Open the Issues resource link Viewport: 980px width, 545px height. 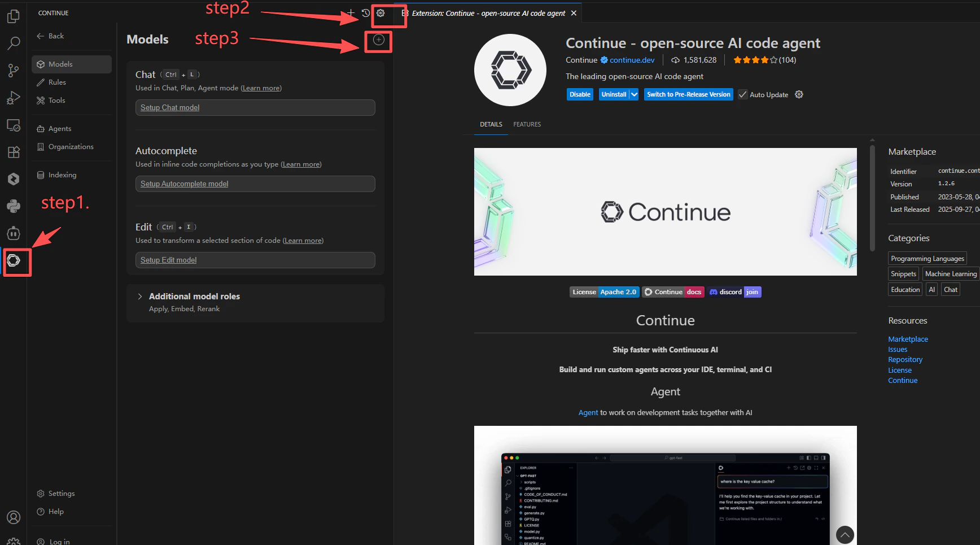click(x=898, y=349)
